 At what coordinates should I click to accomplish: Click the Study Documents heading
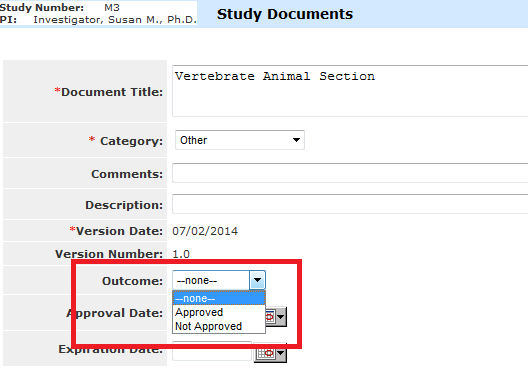pyautogui.click(x=285, y=14)
